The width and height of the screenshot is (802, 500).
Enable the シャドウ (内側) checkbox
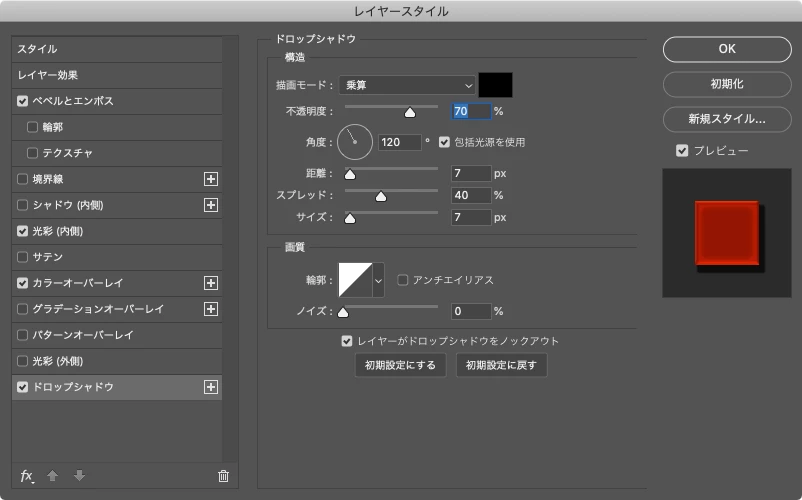point(23,205)
